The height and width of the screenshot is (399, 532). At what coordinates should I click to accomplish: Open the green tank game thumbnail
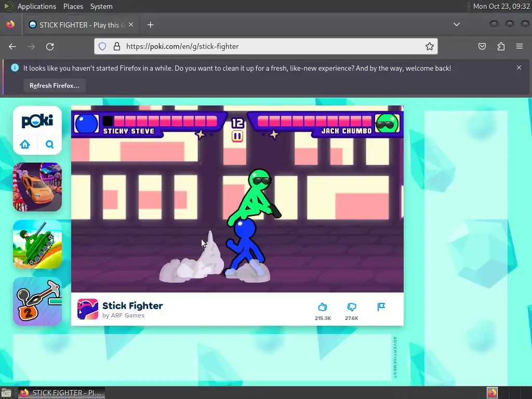(37, 244)
